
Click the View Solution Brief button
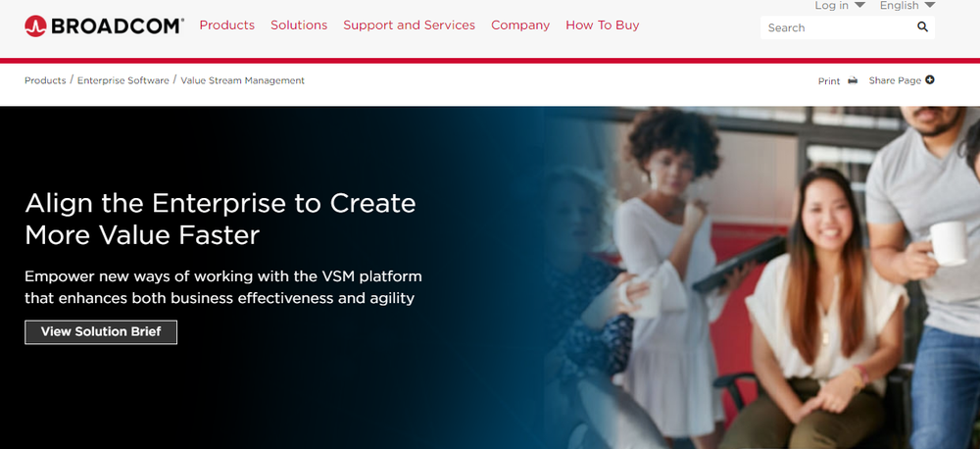click(101, 332)
